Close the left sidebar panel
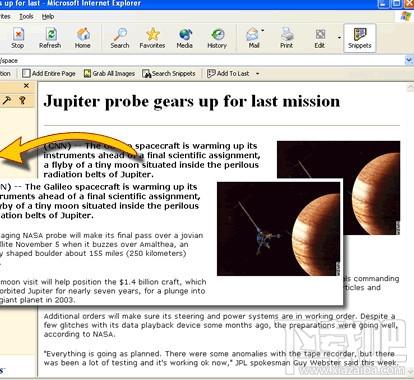Image resolution: width=414 pixels, height=380 pixels. 26,86
